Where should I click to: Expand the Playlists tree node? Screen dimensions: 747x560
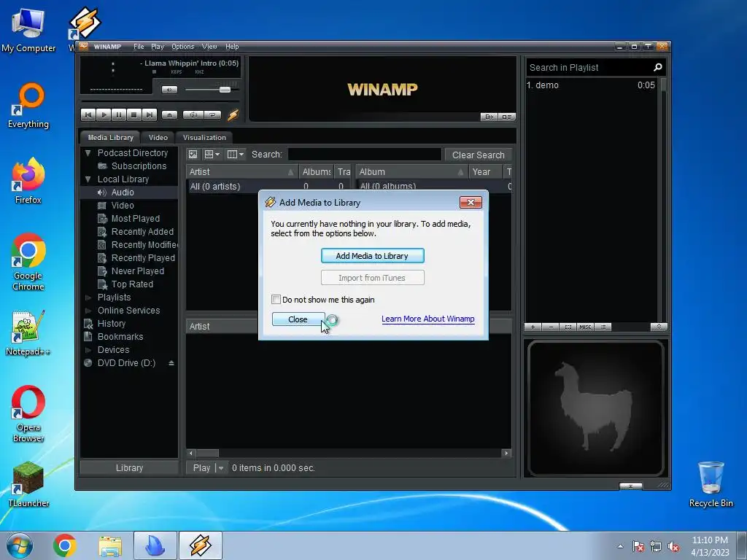88,297
